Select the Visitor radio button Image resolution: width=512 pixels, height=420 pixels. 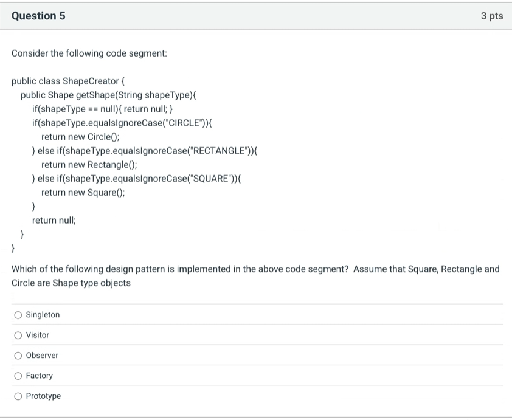click(x=18, y=335)
